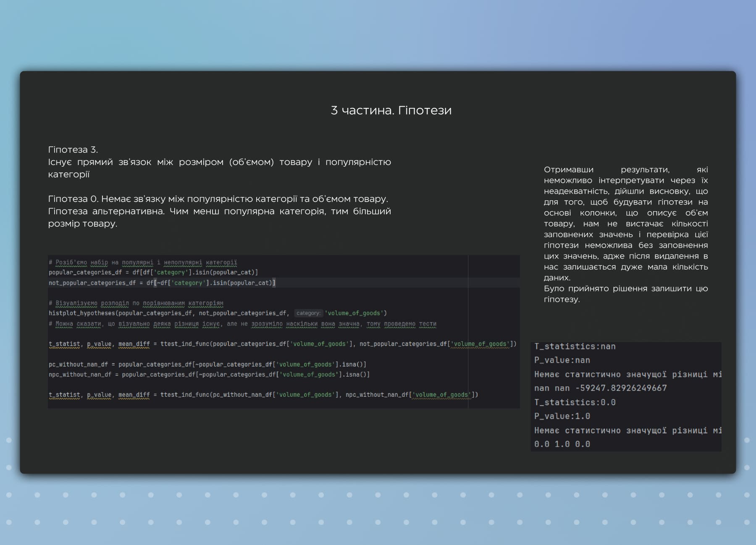This screenshot has height=545, width=756.
Task: Click the sentence starting "Існує прямий зв'язок"
Action: click(x=219, y=168)
